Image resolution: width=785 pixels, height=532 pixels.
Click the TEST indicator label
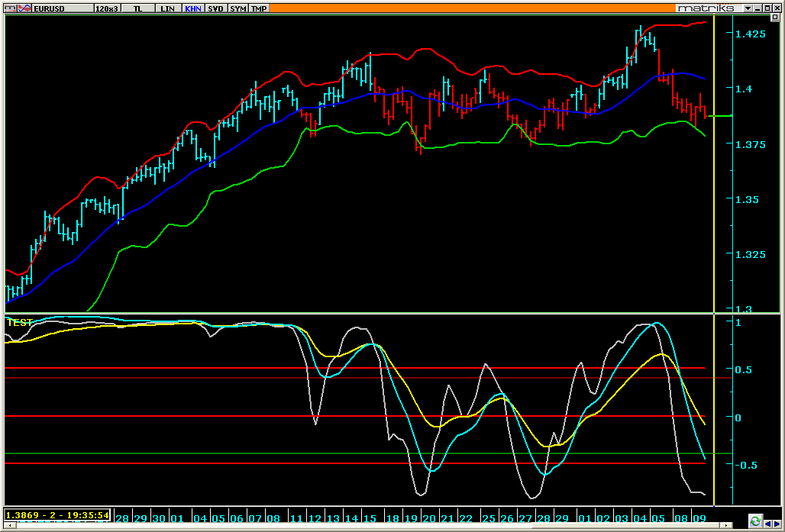coord(20,323)
